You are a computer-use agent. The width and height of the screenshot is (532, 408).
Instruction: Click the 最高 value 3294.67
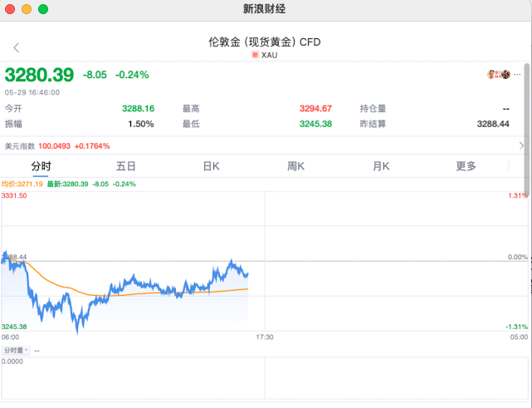click(x=315, y=108)
